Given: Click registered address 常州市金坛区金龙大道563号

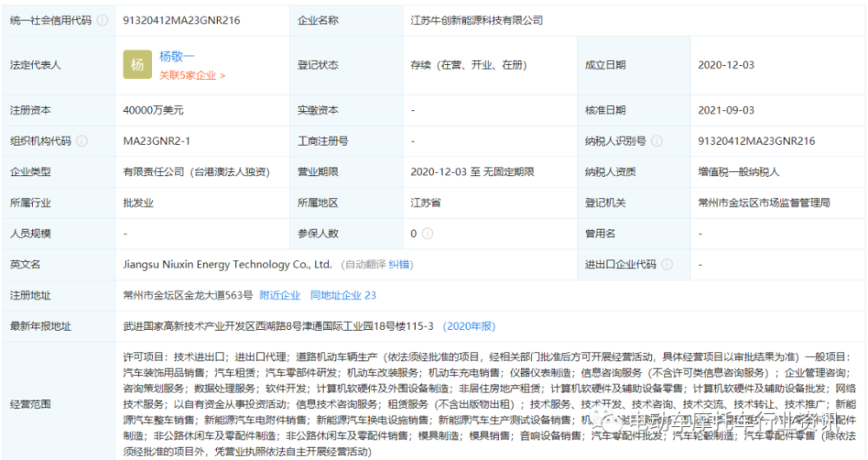Looking at the screenshot, I should coord(187,296).
